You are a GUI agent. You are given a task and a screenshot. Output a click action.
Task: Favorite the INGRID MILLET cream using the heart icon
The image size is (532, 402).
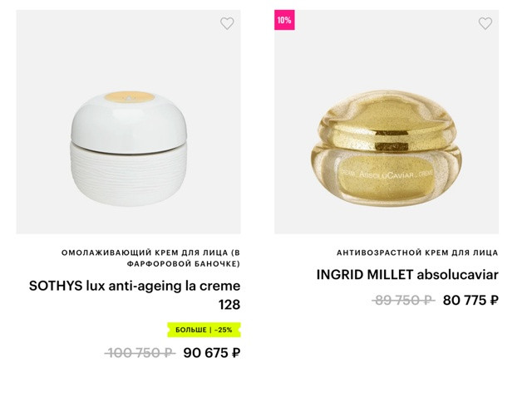[485, 23]
